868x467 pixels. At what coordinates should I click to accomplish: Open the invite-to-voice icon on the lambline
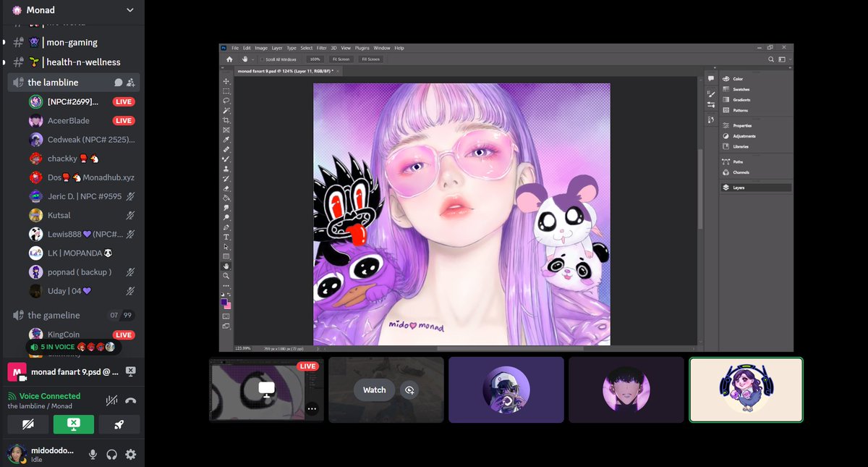point(130,83)
